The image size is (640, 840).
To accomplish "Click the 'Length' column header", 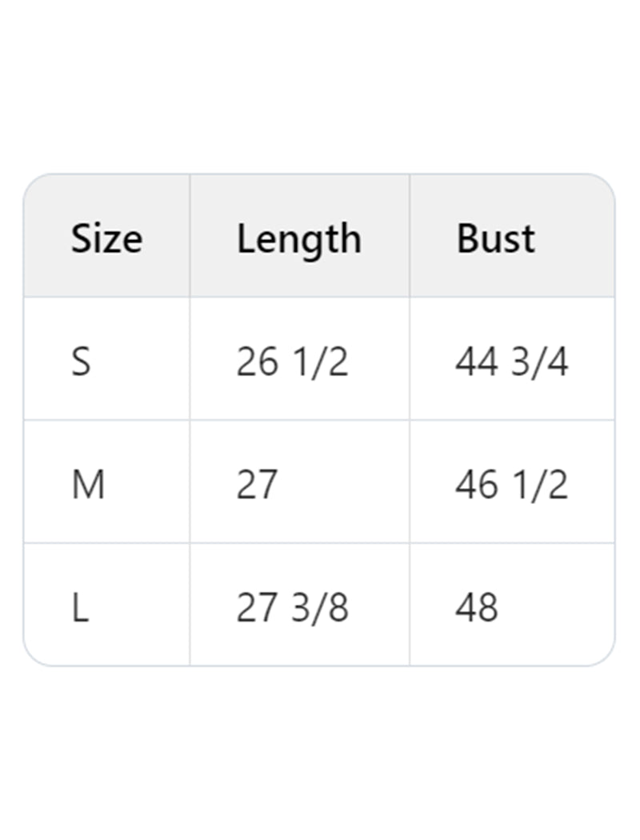I will [298, 238].
